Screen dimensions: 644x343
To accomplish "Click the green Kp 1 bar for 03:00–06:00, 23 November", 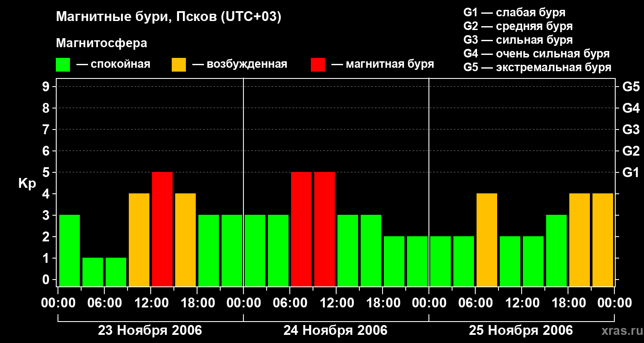I will 93,272.
